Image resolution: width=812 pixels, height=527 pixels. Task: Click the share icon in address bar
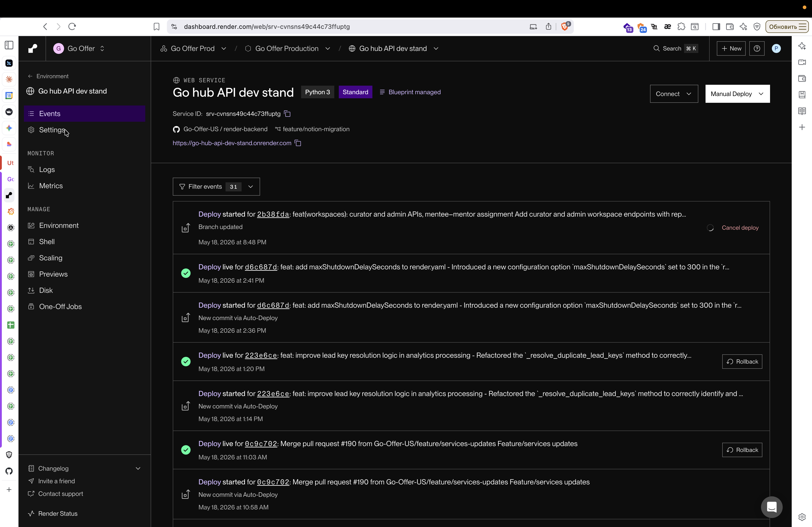[x=548, y=27]
